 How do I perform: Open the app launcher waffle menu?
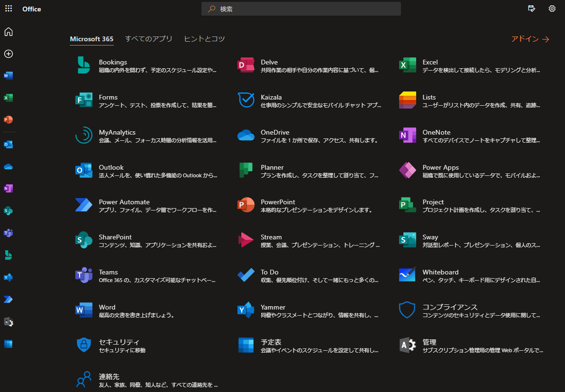click(x=9, y=9)
